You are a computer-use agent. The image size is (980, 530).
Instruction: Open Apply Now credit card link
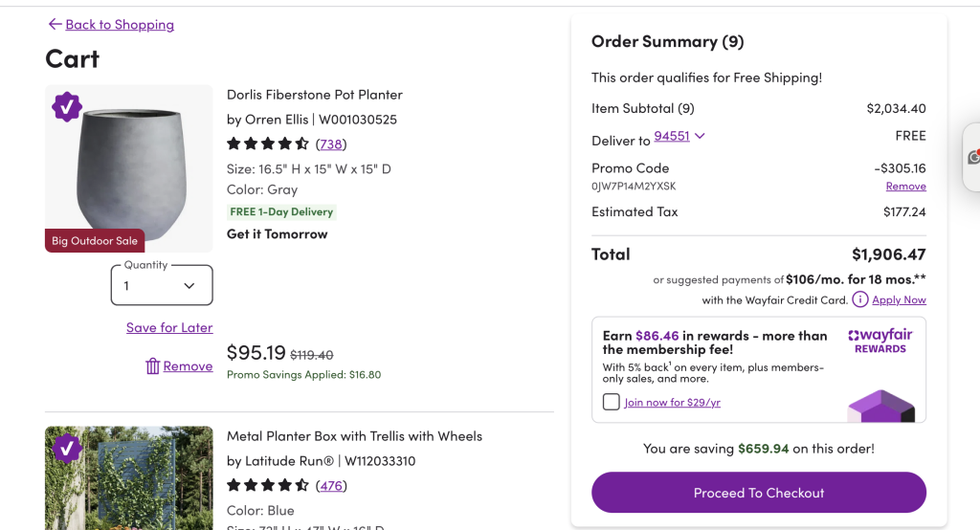899,299
